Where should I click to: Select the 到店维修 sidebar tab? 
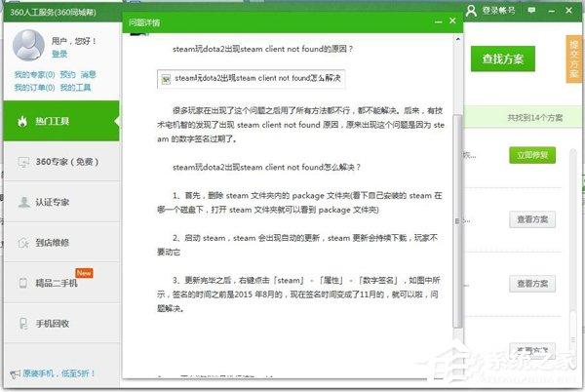[x=61, y=243]
